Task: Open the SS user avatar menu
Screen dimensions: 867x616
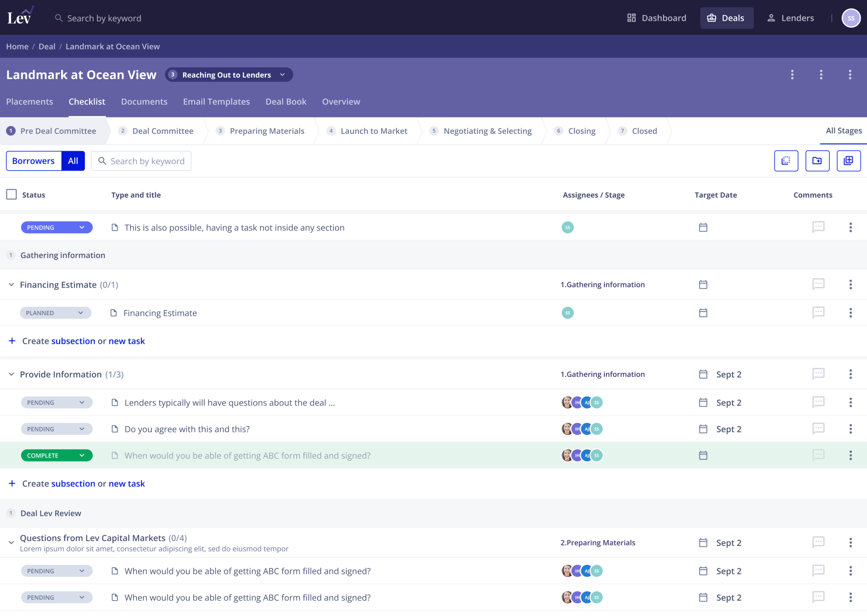Action: tap(851, 18)
